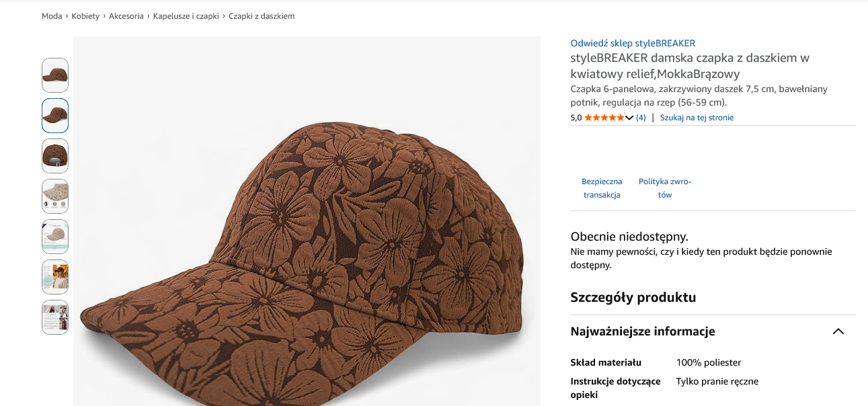
Task: Click the five-star rating icons
Action: 604,118
